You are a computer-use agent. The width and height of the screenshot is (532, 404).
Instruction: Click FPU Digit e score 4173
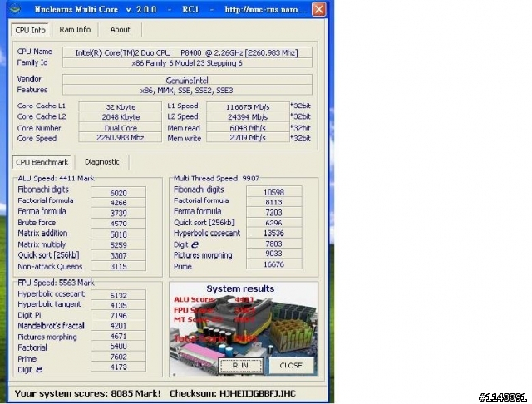pos(118,367)
